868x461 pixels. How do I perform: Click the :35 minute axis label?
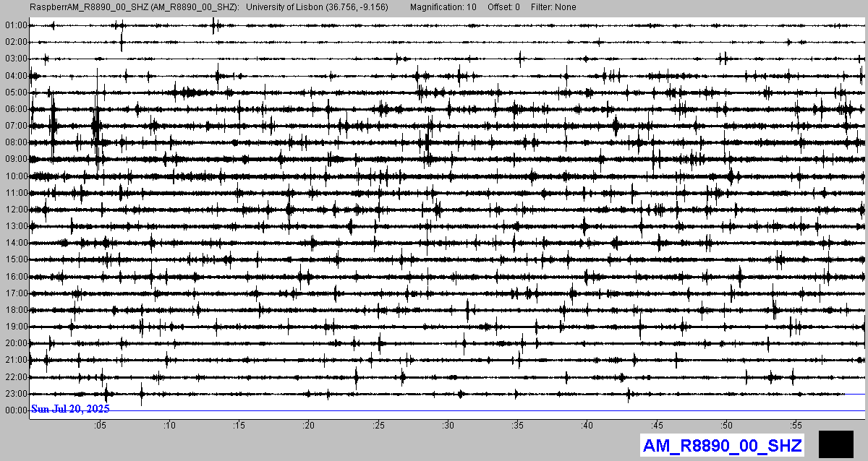(518, 426)
